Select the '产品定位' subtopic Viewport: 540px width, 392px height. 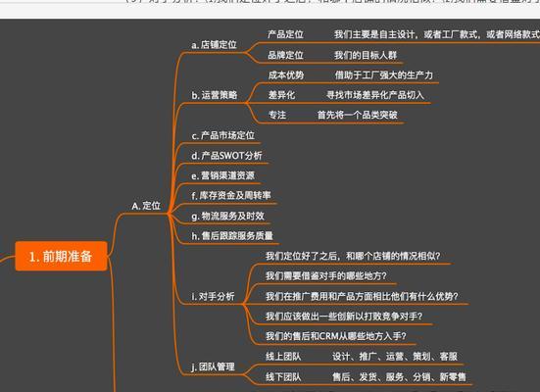tap(285, 34)
